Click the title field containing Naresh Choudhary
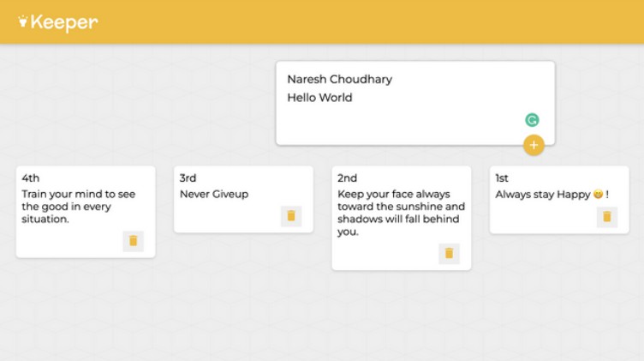 tap(339, 79)
